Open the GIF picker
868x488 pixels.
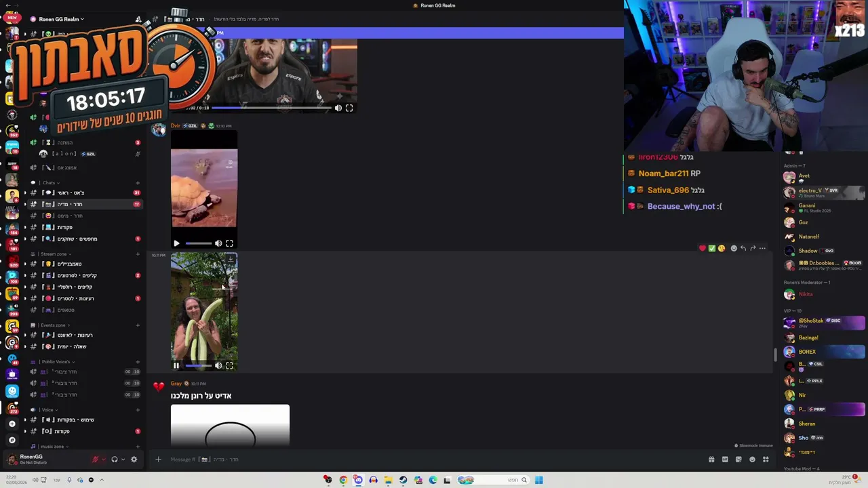point(725,460)
